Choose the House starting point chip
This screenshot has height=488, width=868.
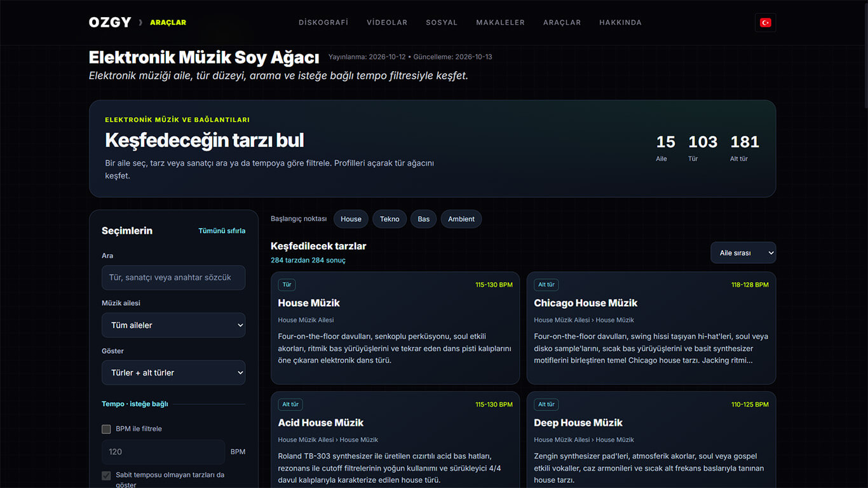(351, 219)
